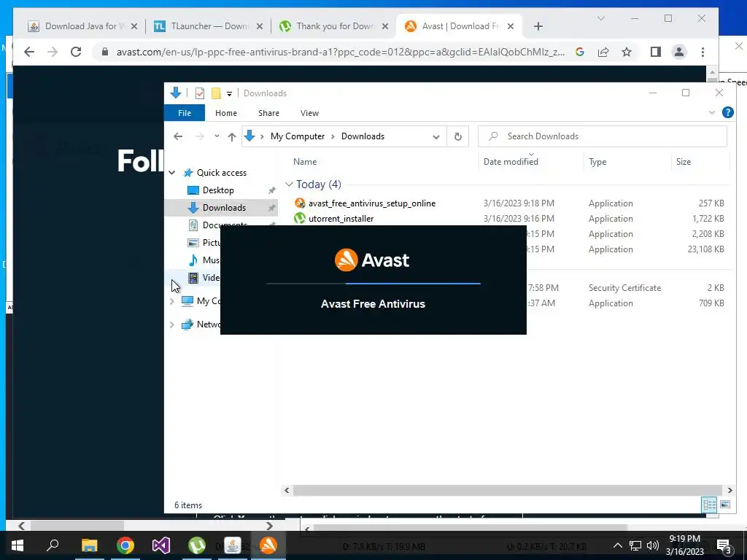Screen dimensions: 747x560
Task: Open volume control in tray
Action: [x=652, y=545]
